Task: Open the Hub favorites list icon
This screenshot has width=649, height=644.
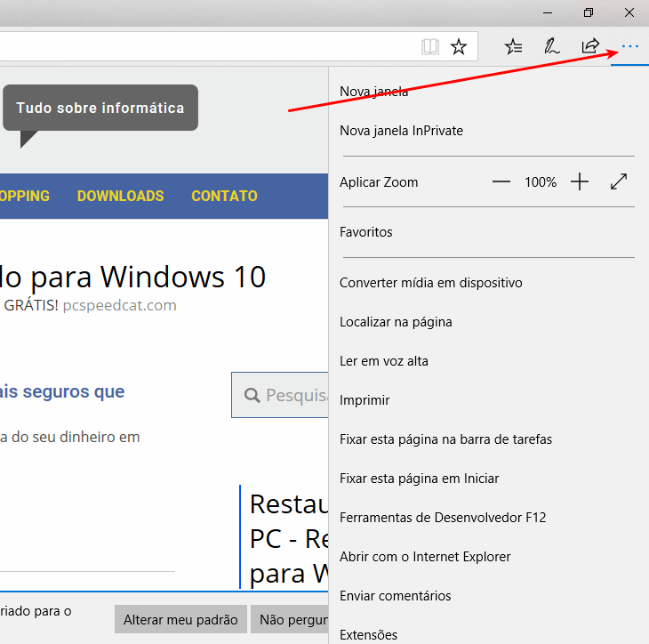Action: 513,46
